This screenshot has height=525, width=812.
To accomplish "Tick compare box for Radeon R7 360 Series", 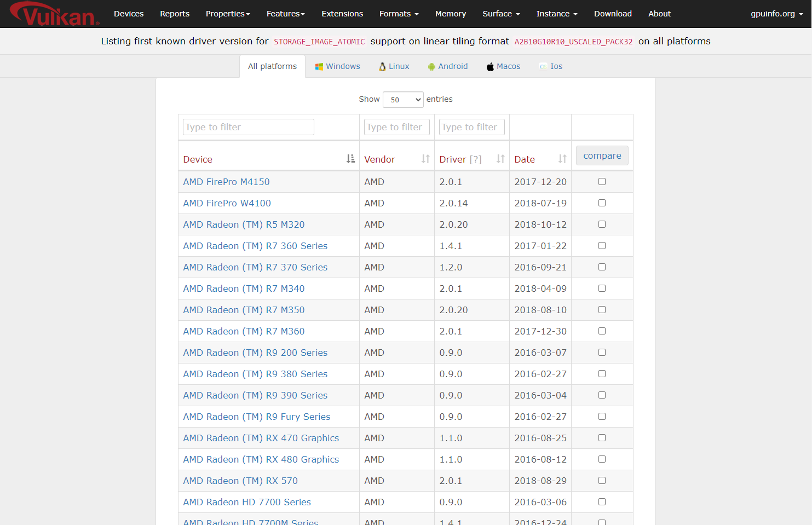I will pyautogui.click(x=602, y=245).
